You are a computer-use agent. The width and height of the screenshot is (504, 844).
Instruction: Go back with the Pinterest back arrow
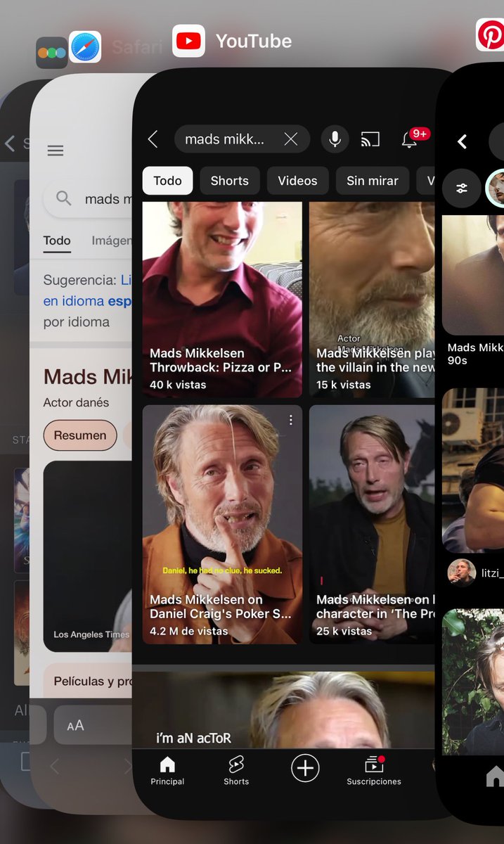[462, 142]
